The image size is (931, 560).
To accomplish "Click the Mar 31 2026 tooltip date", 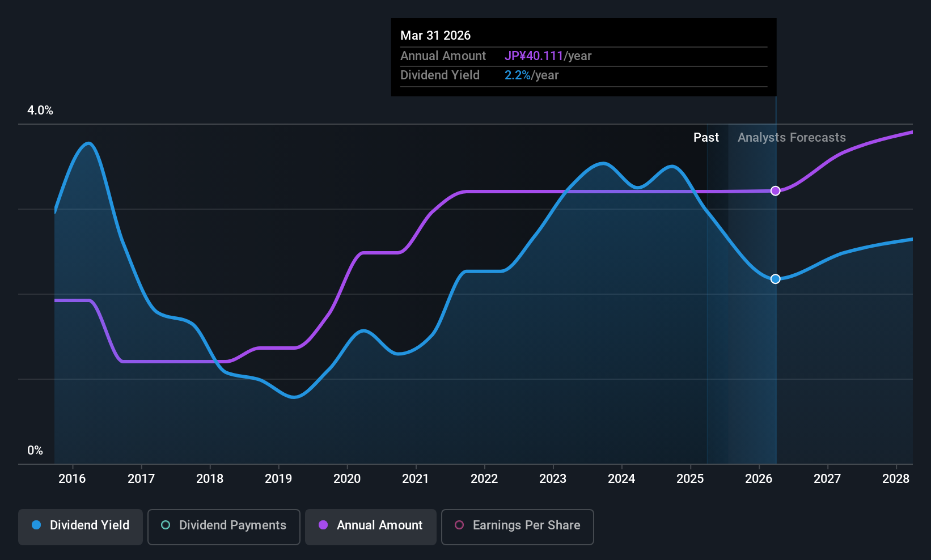I will (435, 35).
